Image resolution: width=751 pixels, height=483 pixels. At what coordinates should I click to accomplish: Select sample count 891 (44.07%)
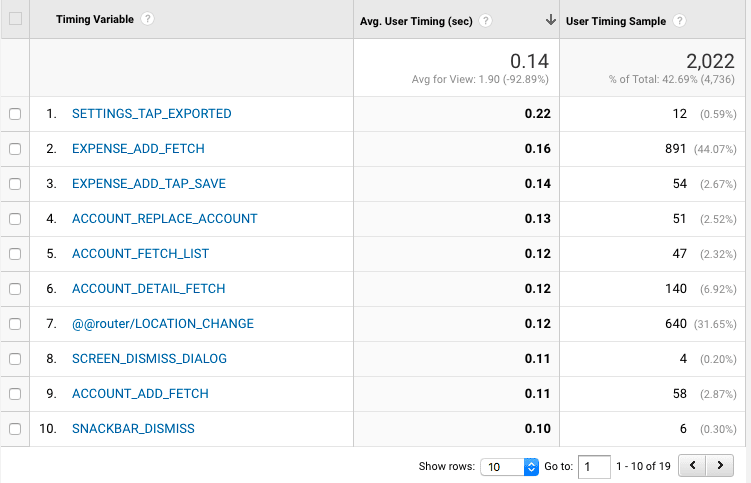click(x=700, y=149)
